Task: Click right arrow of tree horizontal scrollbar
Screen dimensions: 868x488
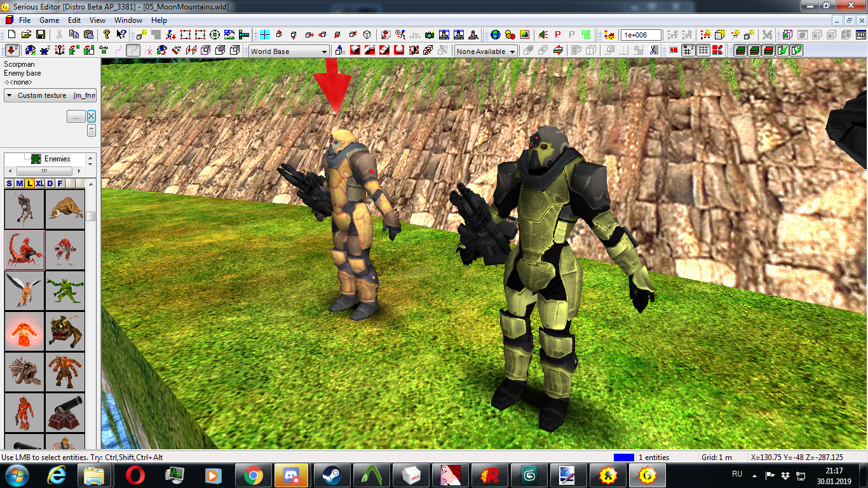Action: tap(79, 171)
